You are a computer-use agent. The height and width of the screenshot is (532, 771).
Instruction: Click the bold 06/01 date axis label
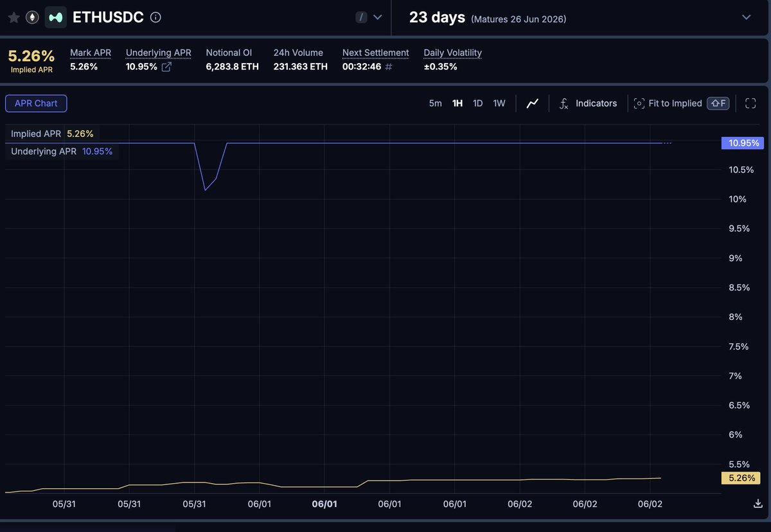click(324, 504)
